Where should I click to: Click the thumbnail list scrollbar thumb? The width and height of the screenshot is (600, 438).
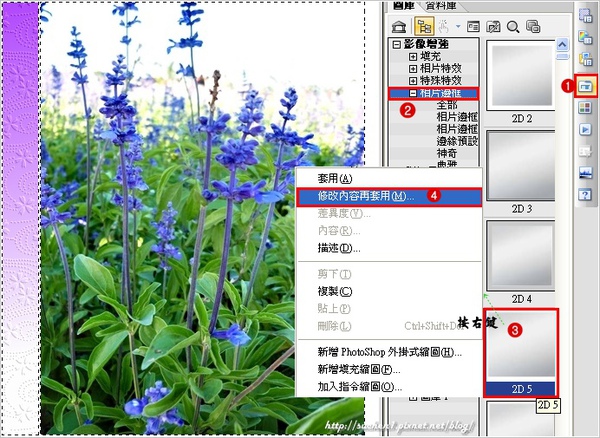click(562, 57)
